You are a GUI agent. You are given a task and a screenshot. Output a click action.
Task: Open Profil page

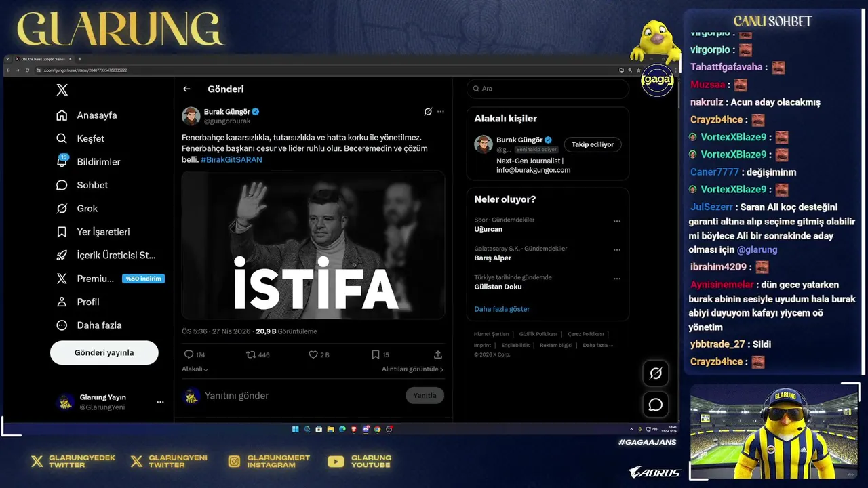(78, 302)
